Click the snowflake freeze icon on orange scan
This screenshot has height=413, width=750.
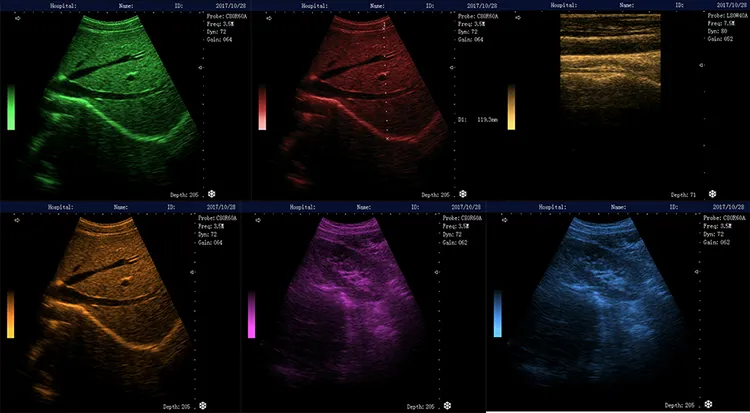click(x=203, y=406)
